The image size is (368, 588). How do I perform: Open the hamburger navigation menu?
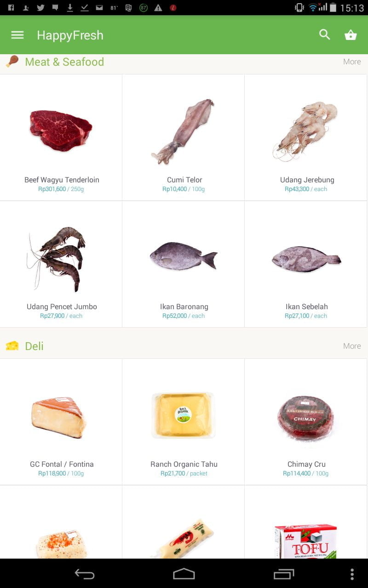click(x=17, y=35)
